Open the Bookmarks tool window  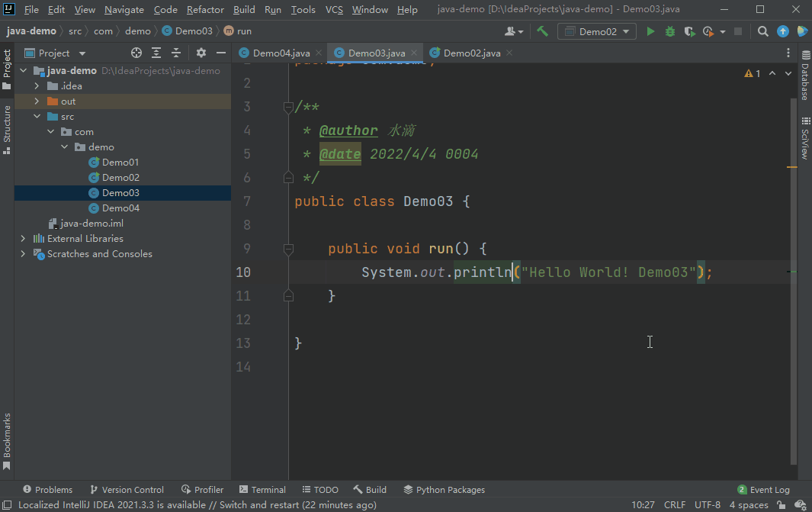click(x=6, y=441)
